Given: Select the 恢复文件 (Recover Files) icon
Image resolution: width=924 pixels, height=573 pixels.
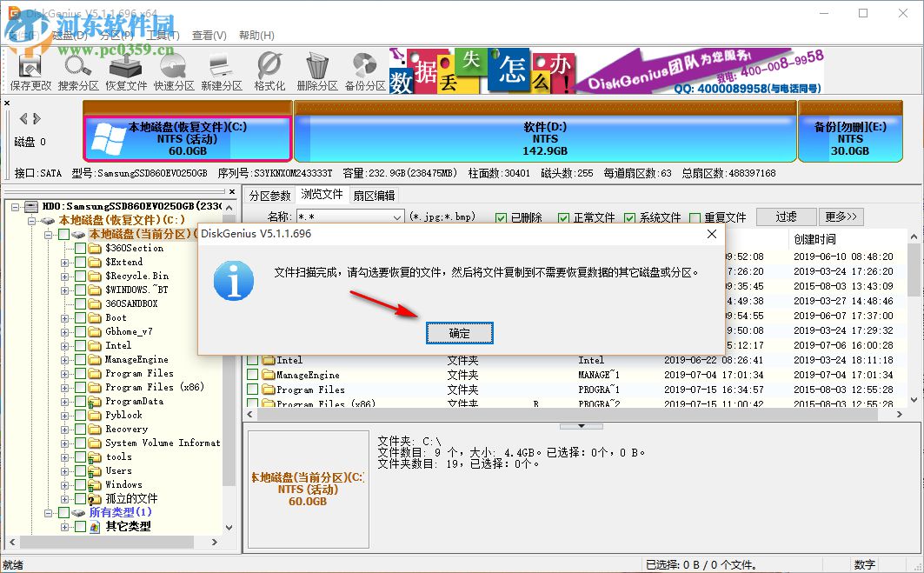Looking at the screenshot, I should (125, 70).
